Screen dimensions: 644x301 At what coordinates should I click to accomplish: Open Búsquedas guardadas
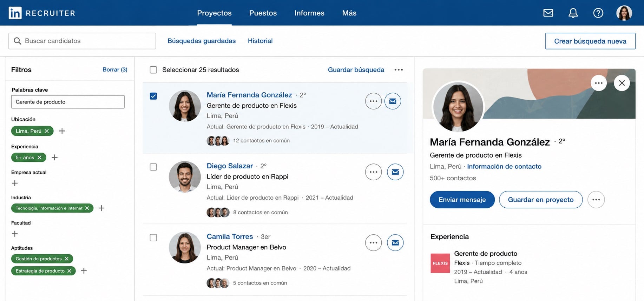tap(202, 41)
